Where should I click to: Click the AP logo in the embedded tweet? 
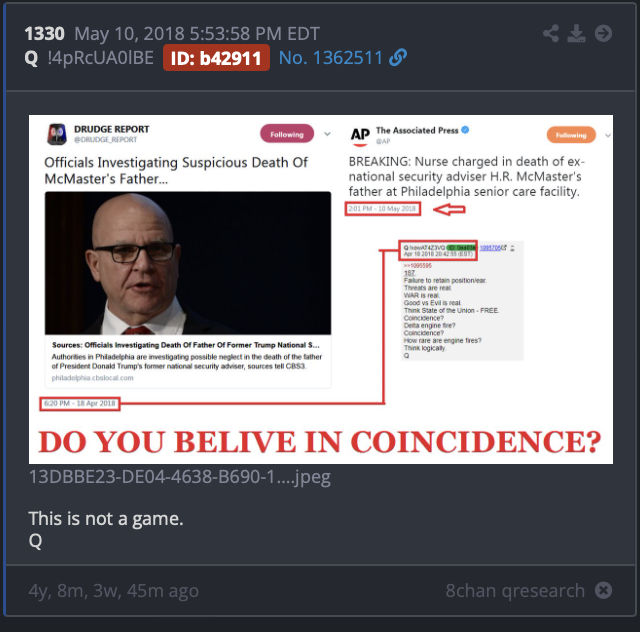tap(360, 136)
